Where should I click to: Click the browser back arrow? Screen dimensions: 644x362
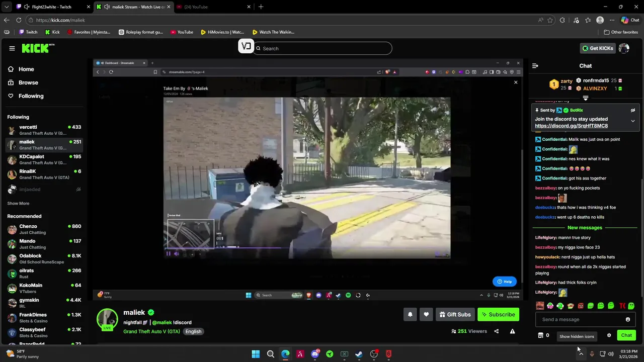pyautogui.click(x=7, y=20)
